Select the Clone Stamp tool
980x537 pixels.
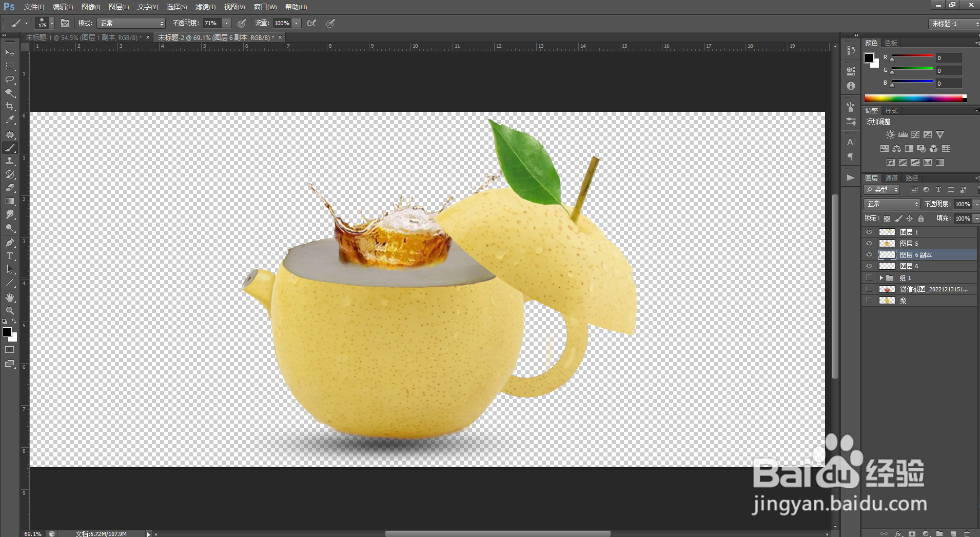pyautogui.click(x=10, y=161)
